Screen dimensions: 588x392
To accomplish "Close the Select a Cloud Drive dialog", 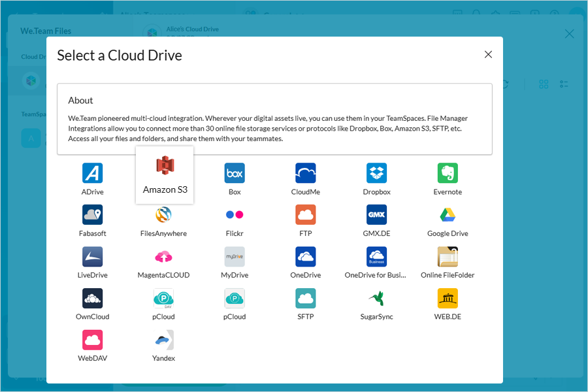I will [488, 54].
